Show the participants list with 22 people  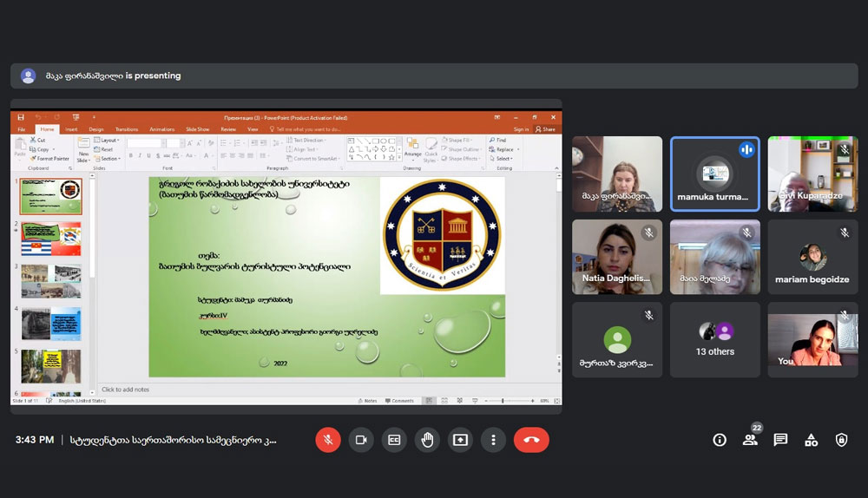750,439
